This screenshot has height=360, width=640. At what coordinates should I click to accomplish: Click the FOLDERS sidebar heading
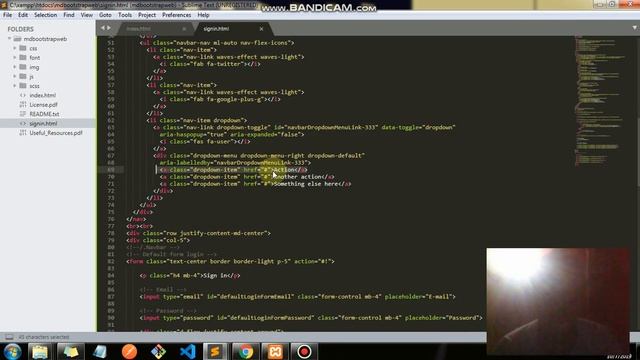(x=20, y=29)
